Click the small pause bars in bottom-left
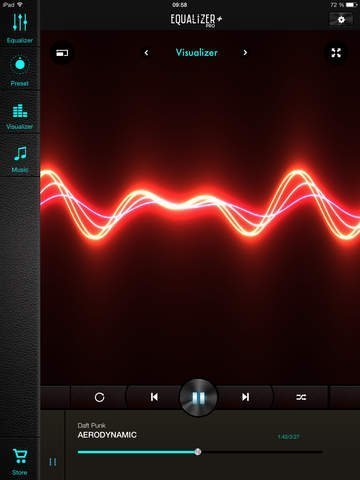The width and height of the screenshot is (360, 480). click(x=53, y=462)
